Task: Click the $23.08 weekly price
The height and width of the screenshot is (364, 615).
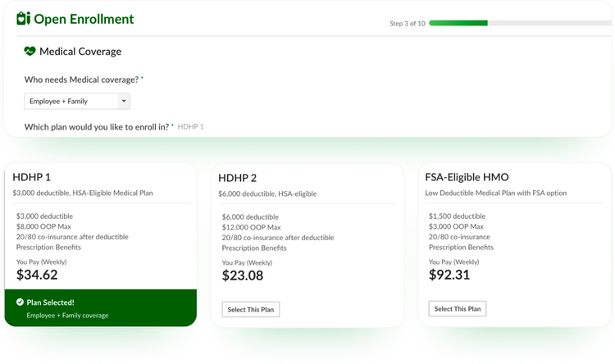Action: pyautogui.click(x=243, y=275)
